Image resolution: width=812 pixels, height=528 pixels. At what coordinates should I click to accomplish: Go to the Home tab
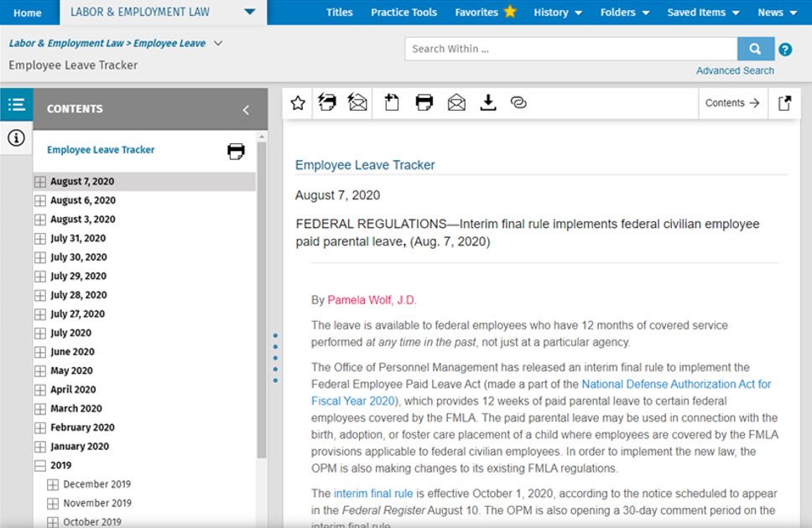pyautogui.click(x=28, y=13)
